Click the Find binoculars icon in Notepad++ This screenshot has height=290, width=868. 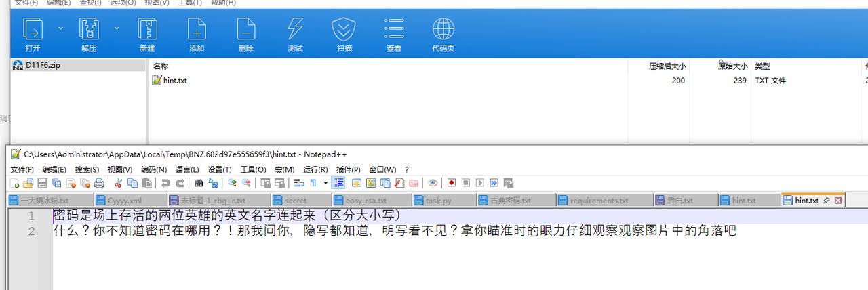pyautogui.click(x=199, y=183)
